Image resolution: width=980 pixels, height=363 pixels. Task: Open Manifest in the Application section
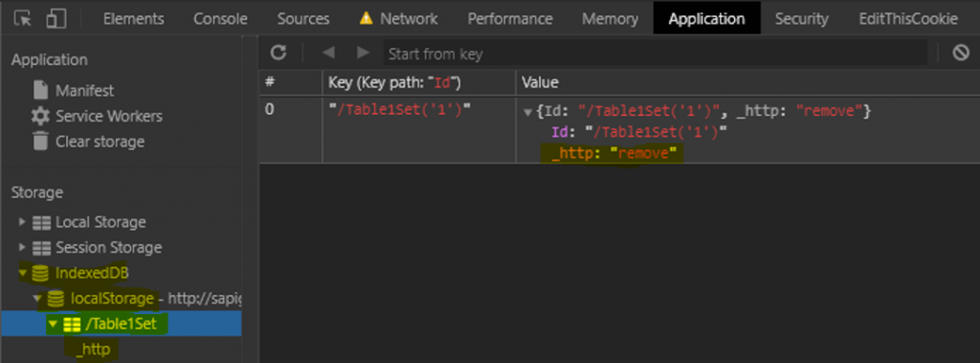click(x=74, y=91)
